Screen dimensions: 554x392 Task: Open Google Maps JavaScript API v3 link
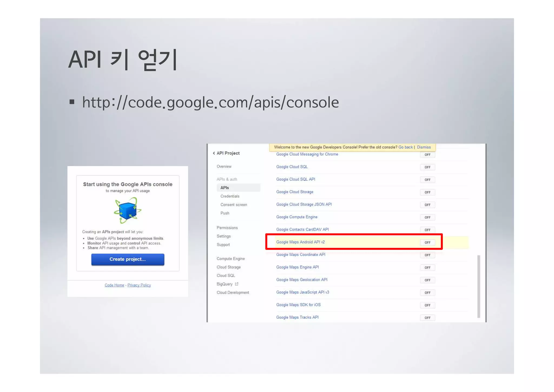pos(302,292)
